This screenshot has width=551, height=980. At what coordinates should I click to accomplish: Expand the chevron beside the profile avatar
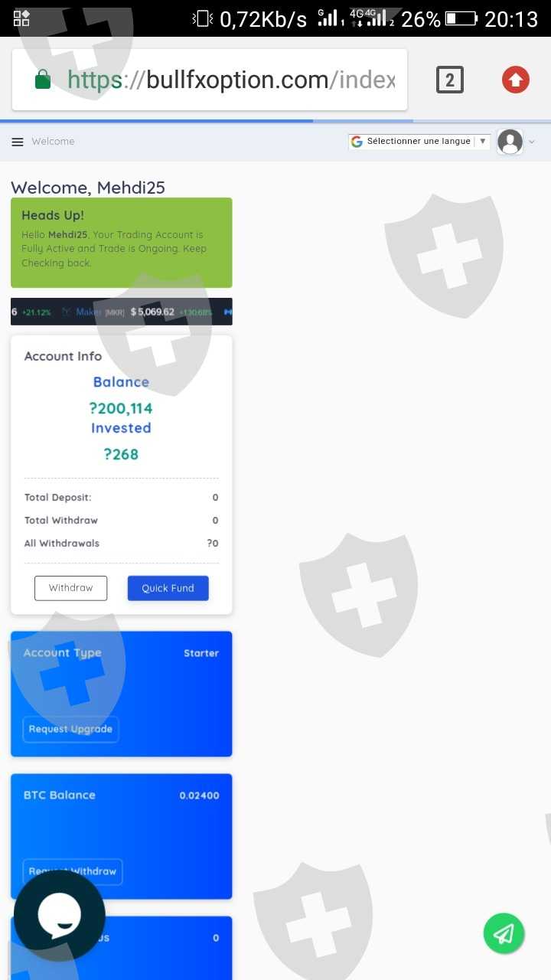click(532, 142)
